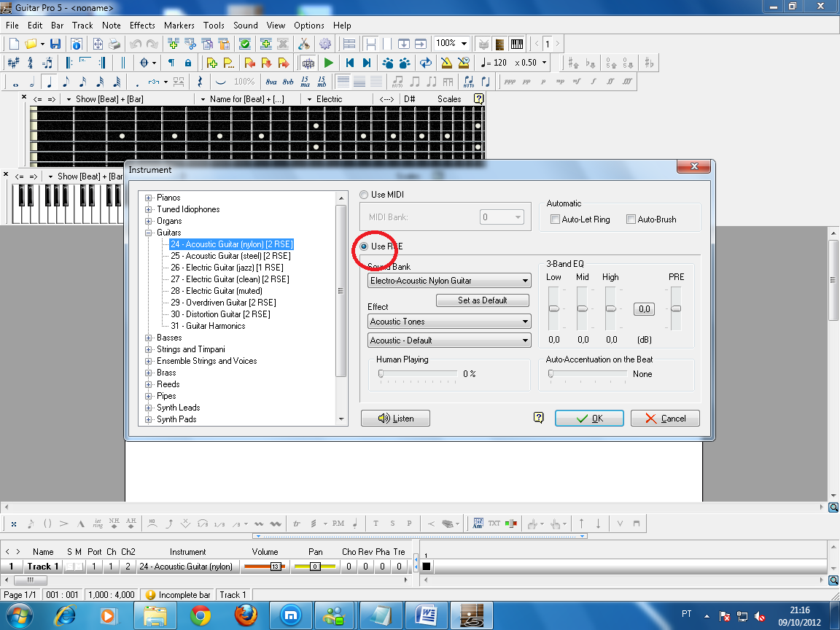840x630 pixels.
Task: Select 30 - Distortion Guitar instrument
Action: 220,314
